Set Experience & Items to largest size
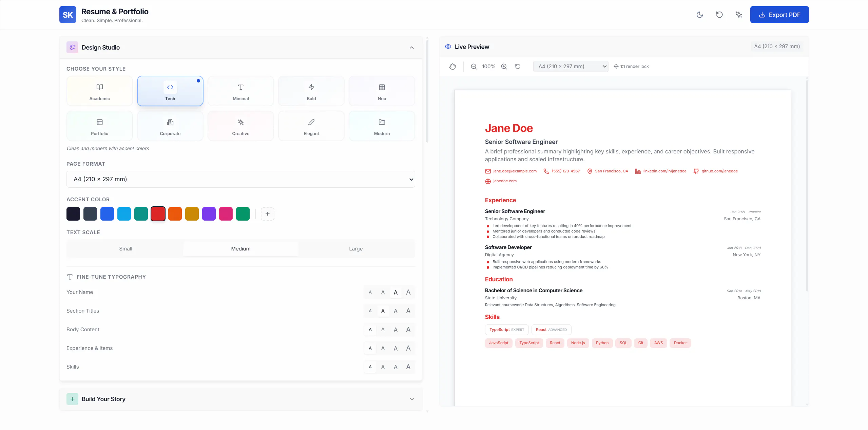Image resolution: width=868 pixels, height=430 pixels. pyautogui.click(x=408, y=348)
